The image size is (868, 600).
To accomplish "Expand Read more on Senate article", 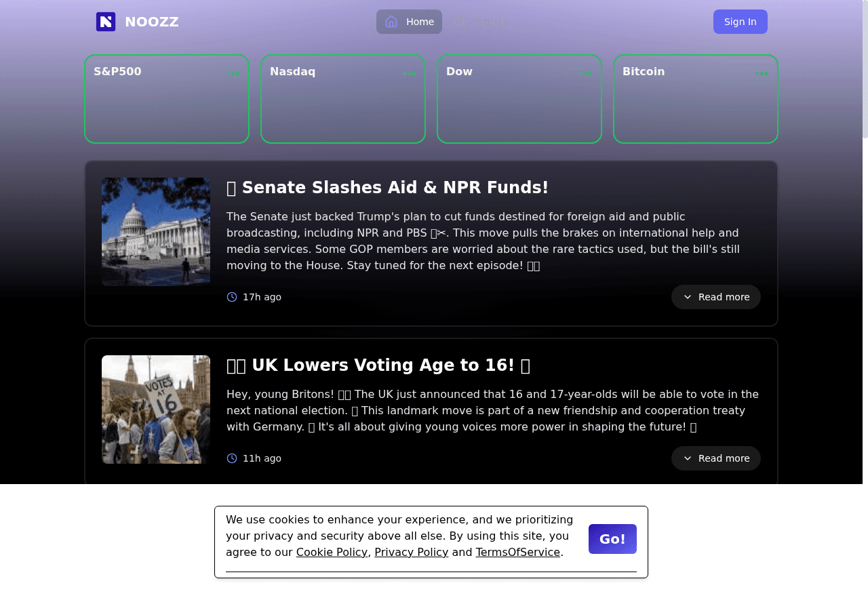I will tap(716, 297).
